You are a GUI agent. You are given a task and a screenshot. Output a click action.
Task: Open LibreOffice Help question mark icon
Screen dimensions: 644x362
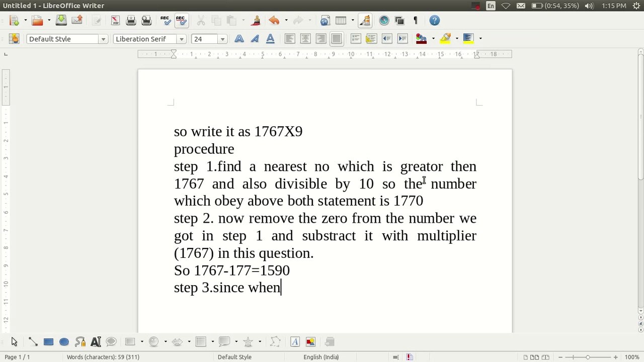(435, 21)
